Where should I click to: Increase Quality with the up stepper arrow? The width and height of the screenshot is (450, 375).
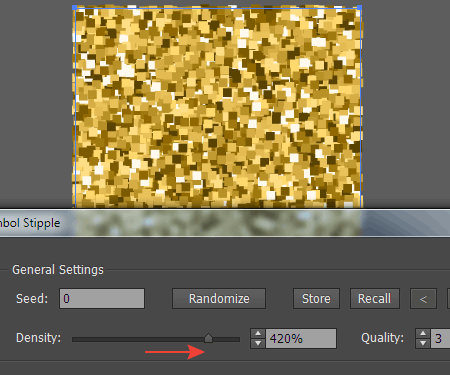pyautogui.click(x=423, y=334)
